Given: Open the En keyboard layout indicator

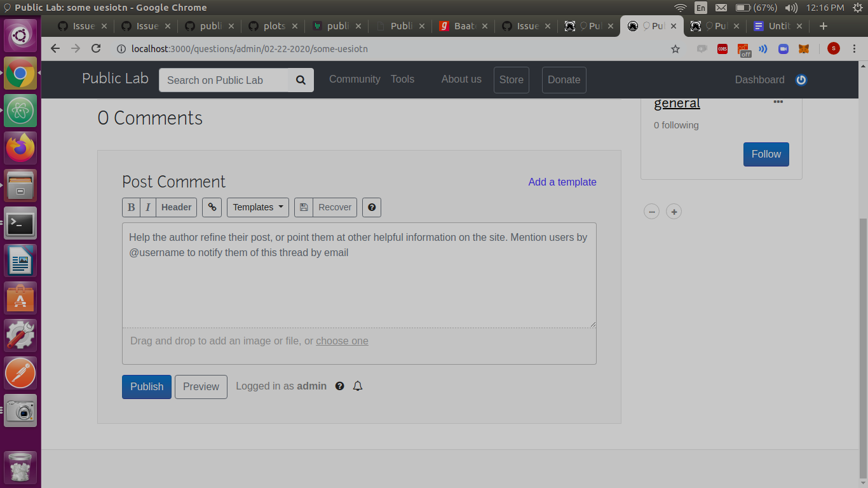Looking at the screenshot, I should [701, 8].
